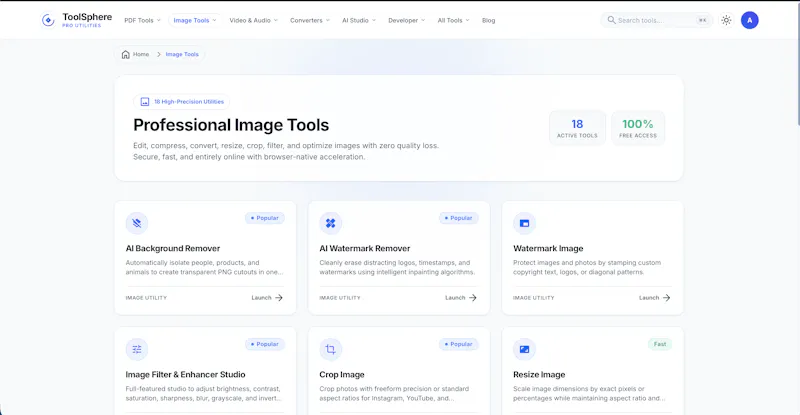Click the Professional Image Tools heading
Viewport: 800px width, 415px height.
coord(231,125)
